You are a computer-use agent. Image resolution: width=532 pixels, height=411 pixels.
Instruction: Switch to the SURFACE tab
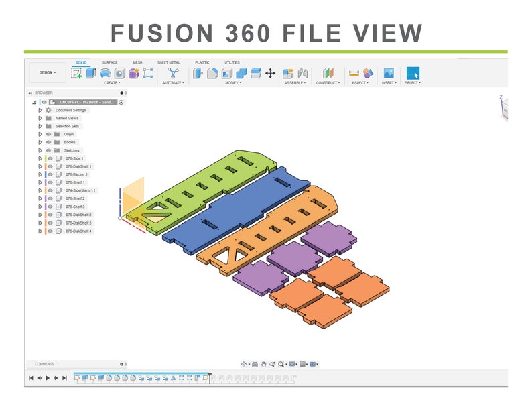110,63
